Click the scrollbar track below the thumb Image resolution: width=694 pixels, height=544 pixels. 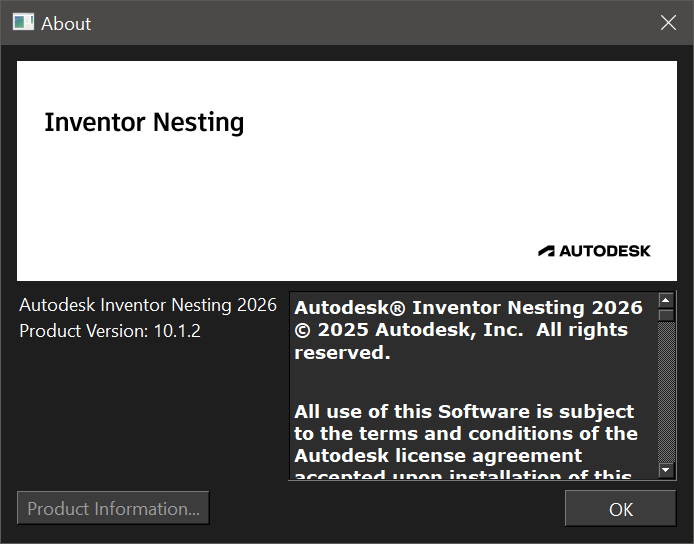666,392
